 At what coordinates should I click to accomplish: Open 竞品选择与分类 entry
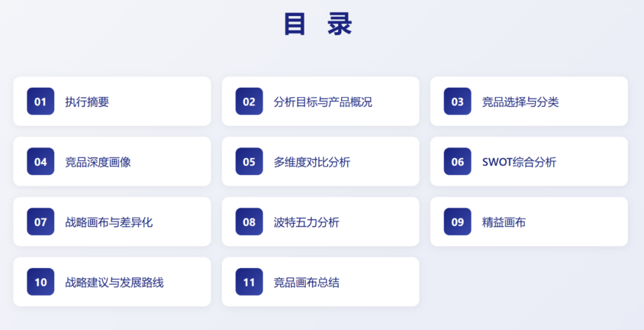pos(520,102)
